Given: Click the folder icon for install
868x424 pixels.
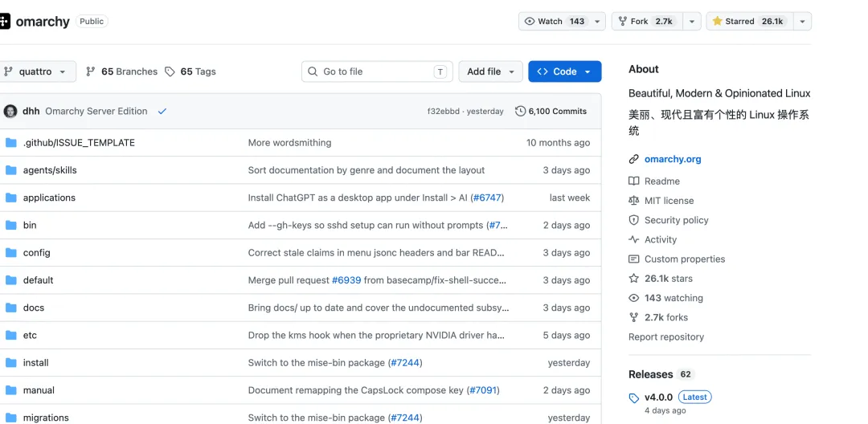Looking at the screenshot, I should pos(11,363).
